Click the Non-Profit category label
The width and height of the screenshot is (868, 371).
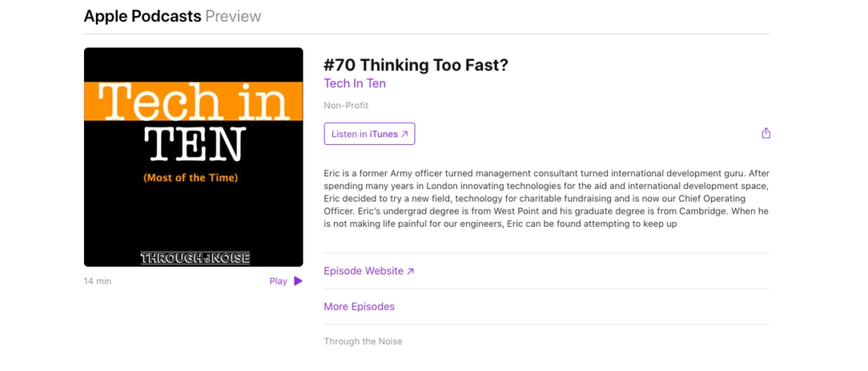click(x=346, y=105)
